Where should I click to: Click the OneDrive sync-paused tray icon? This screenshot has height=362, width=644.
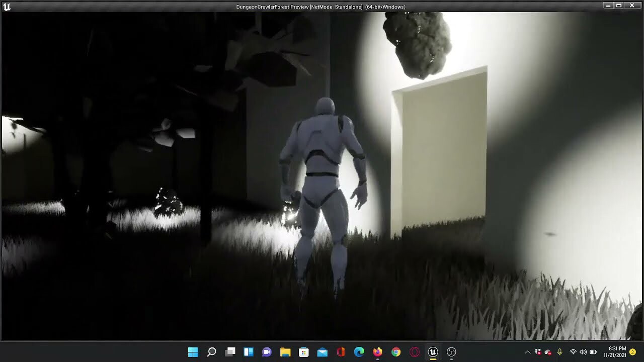click(548, 352)
